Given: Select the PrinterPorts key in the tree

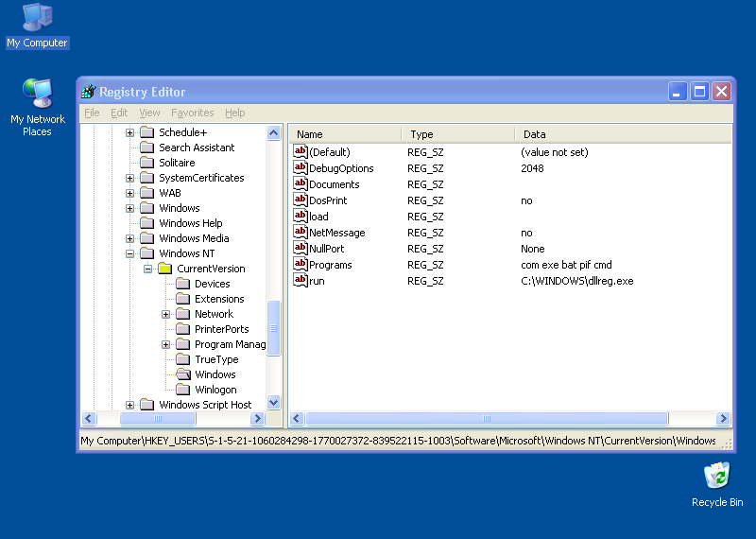Looking at the screenshot, I should click(x=221, y=329).
